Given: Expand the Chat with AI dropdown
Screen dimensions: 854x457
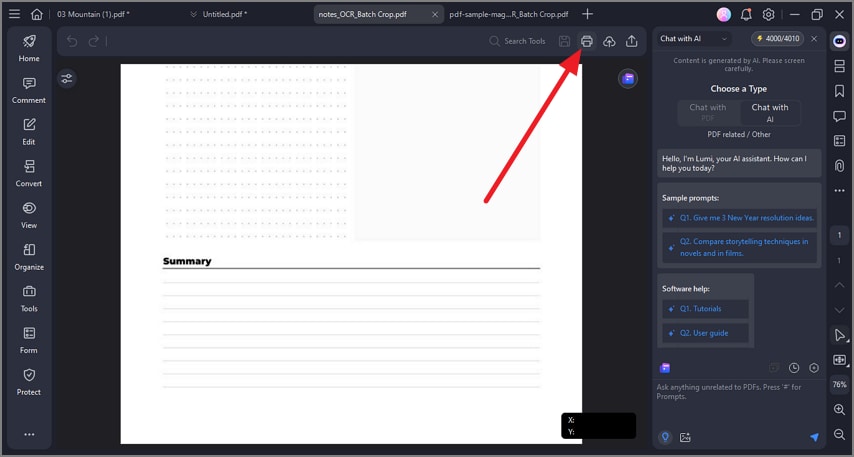Looking at the screenshot, I should [693, 39].
